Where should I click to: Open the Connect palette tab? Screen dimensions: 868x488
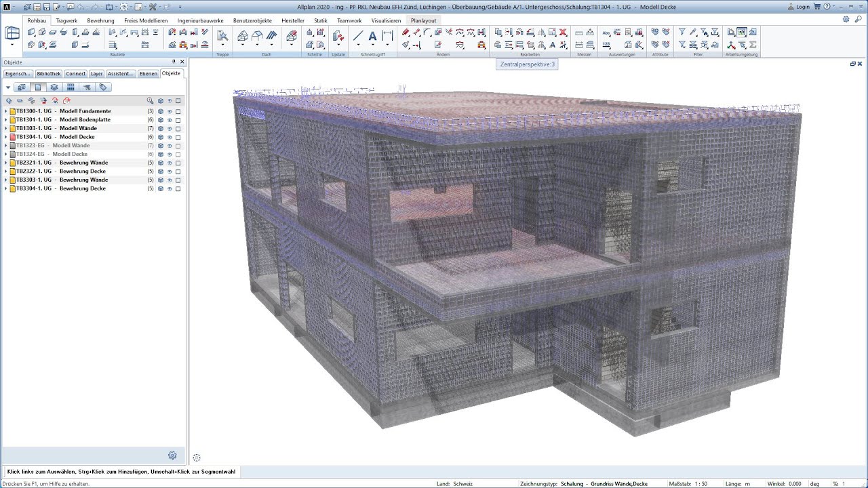pyautogui.click(x=76, y=73)
